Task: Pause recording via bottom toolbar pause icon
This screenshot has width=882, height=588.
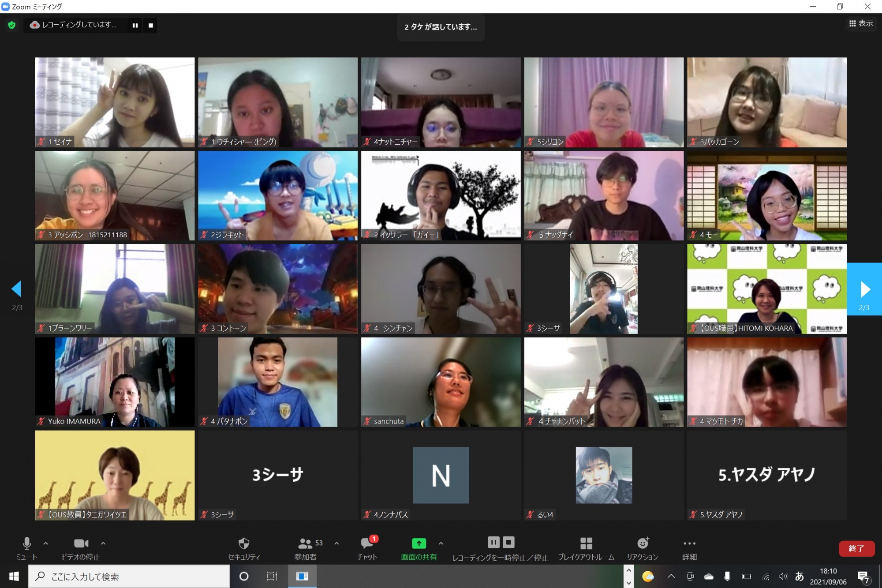Action: (x=493, y=542)
